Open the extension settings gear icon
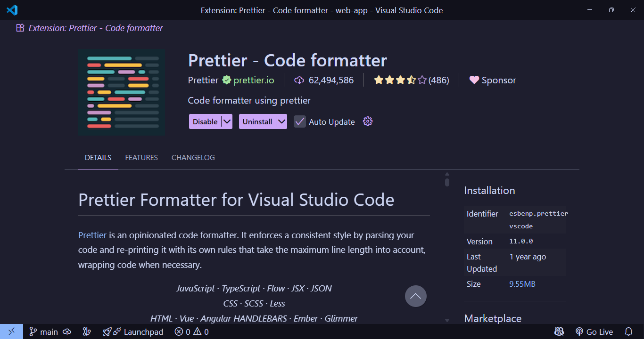 click(x=367, y=121)
